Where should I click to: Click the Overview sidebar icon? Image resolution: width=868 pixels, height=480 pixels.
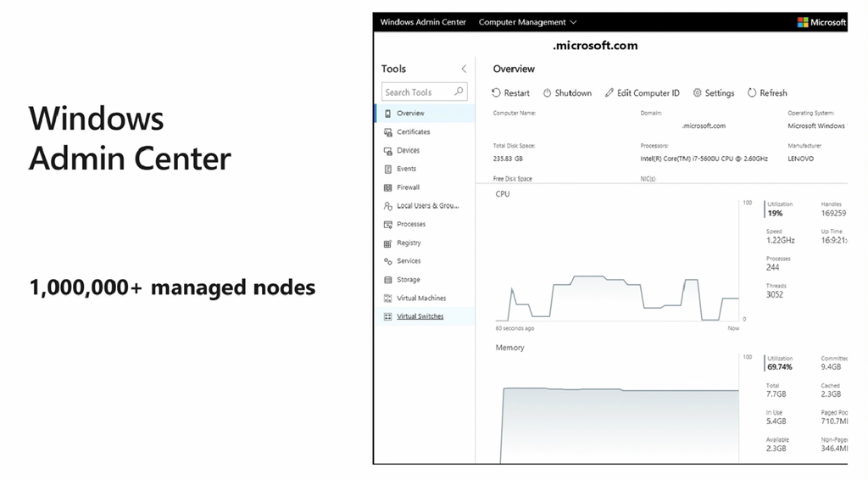click(x=387, y=114)
